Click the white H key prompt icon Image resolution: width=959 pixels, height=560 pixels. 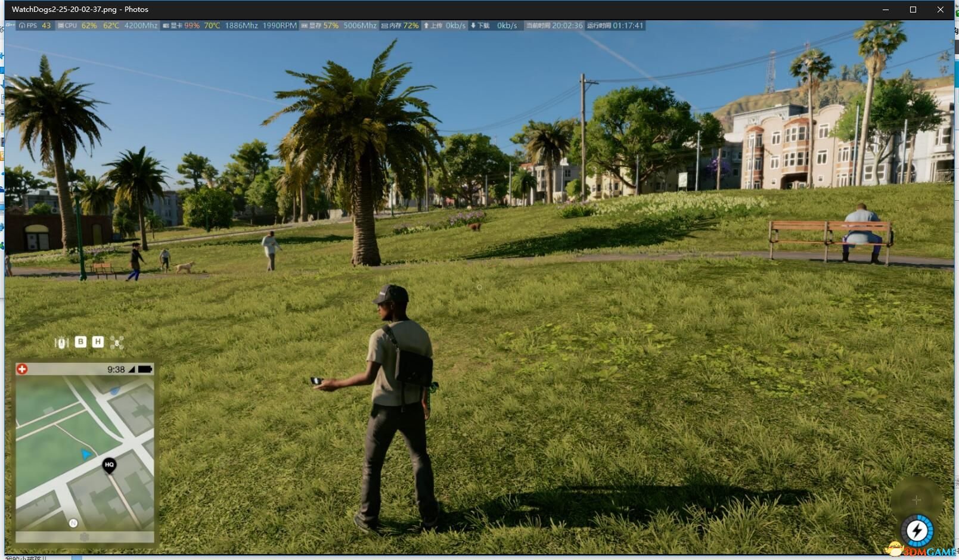[98, 342]
